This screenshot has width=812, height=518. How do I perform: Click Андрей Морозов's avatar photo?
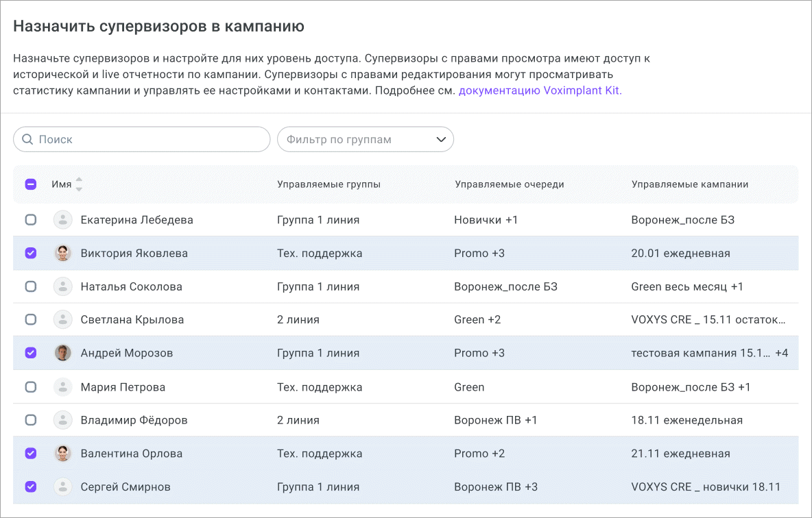[x=63, y=354]
